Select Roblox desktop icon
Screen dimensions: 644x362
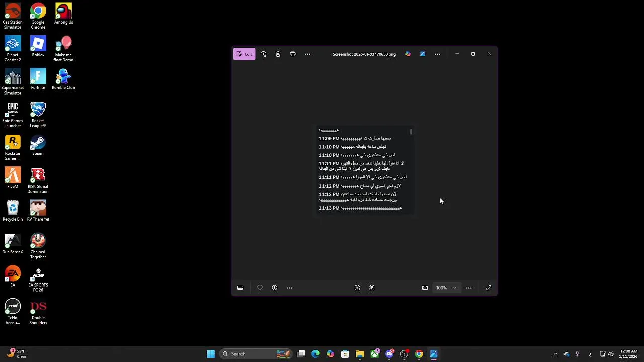(38, 47)
